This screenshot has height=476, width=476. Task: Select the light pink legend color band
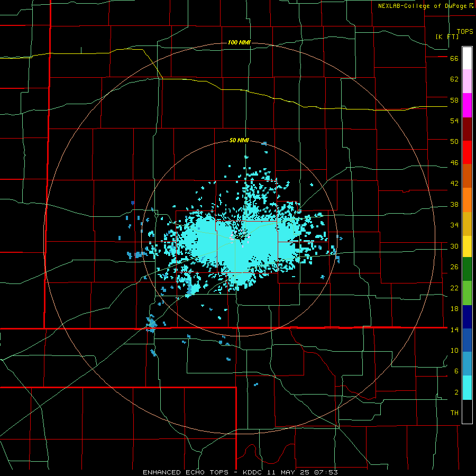[467, 81]
